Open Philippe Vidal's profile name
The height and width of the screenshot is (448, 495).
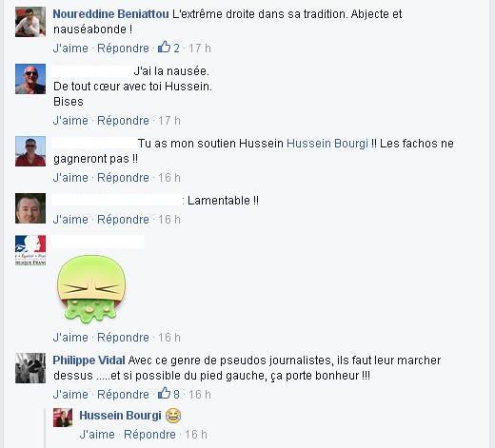click(89, 360)
